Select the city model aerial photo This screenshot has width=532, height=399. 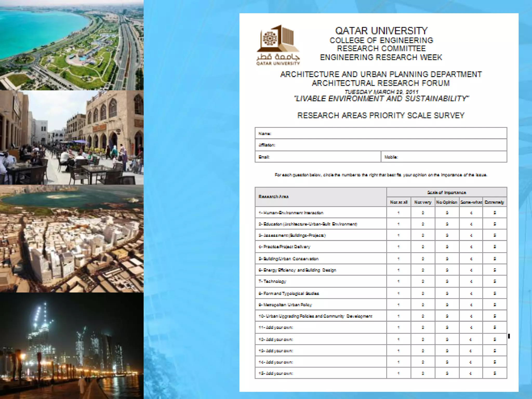pyautogui.click(x=72, y=238)
